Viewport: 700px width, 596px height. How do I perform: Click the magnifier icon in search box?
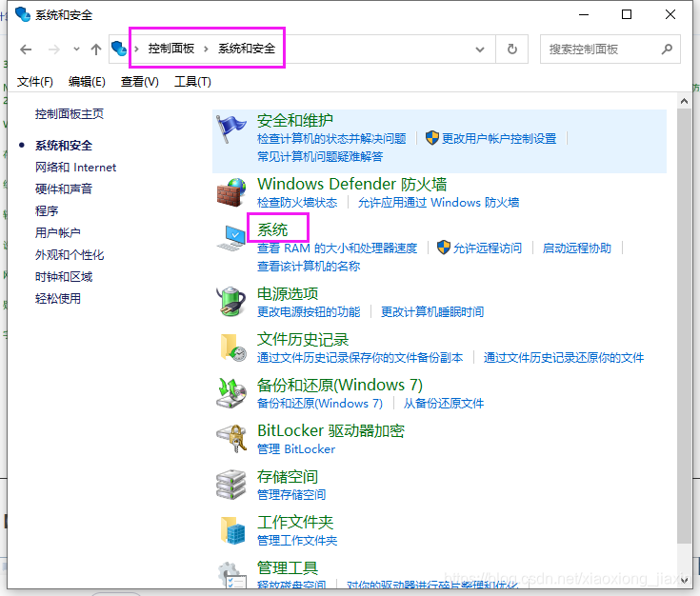point(667,49)
